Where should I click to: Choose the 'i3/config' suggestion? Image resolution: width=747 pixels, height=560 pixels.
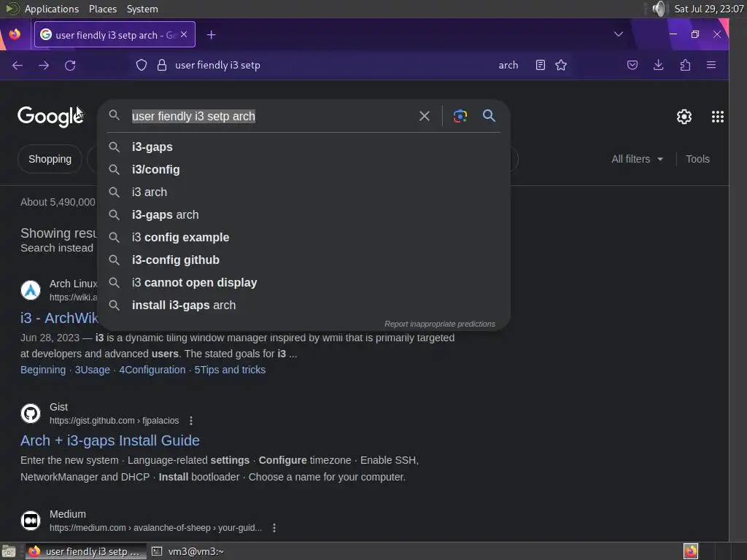[303, 169]
